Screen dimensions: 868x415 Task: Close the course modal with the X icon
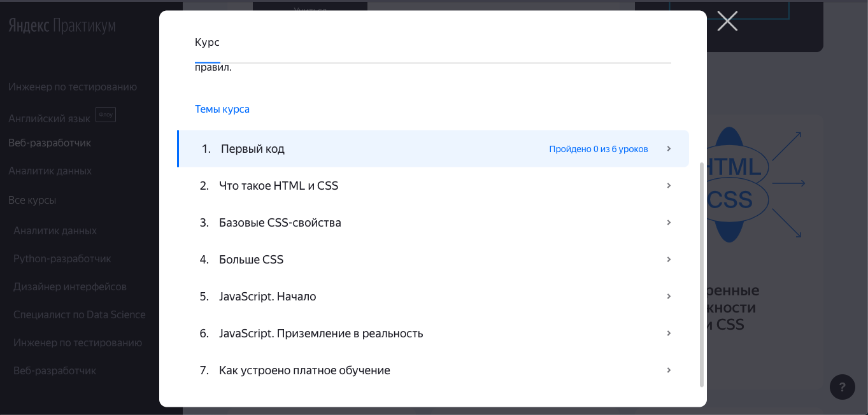[x=727, y=21]
